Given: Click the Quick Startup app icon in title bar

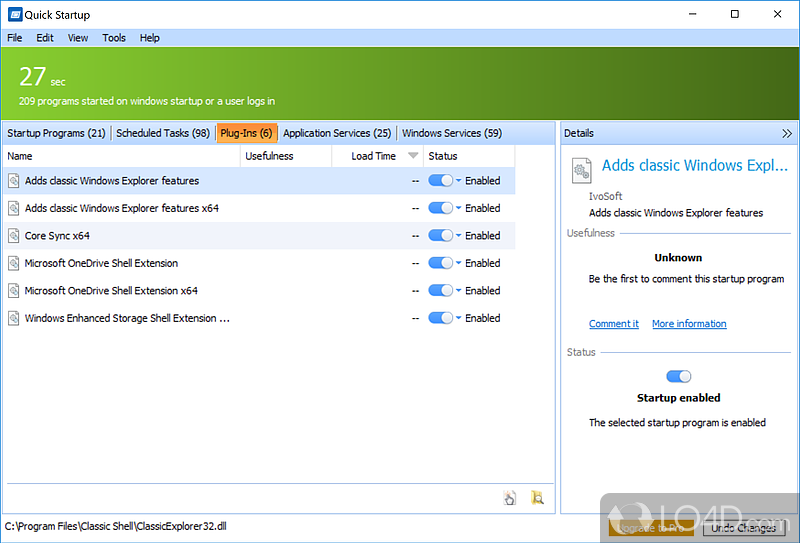Looking at the screenshot, I should (x=13, y=14).
